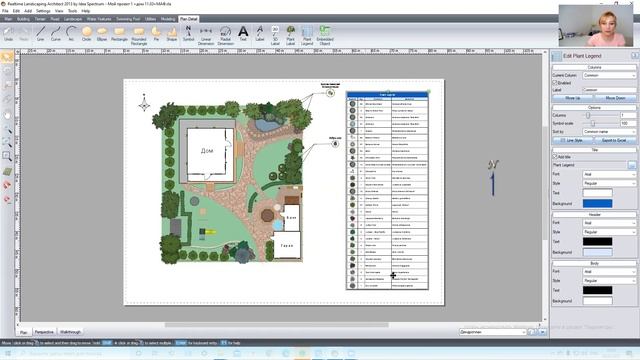Screen dimensions: 640x360
Task: Switch to the Building ribbon tab
Action: (x=23, y=19)
